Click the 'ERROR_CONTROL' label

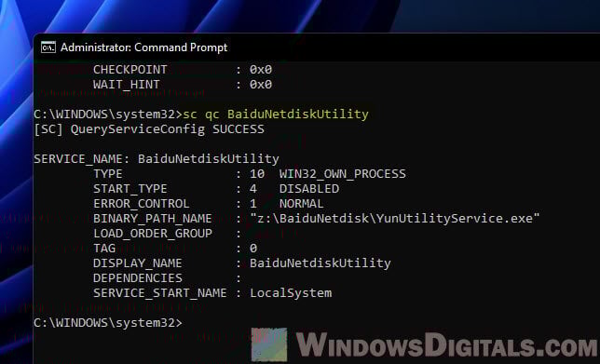(x=142, y=204)
